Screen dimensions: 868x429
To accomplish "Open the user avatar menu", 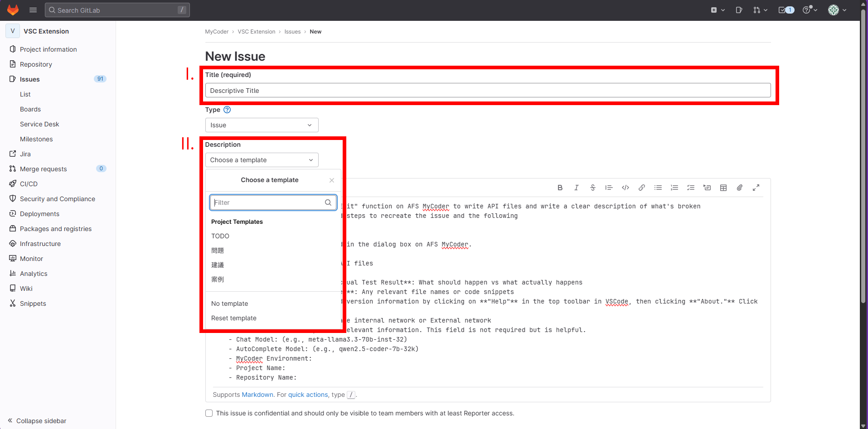I will 837,10.
